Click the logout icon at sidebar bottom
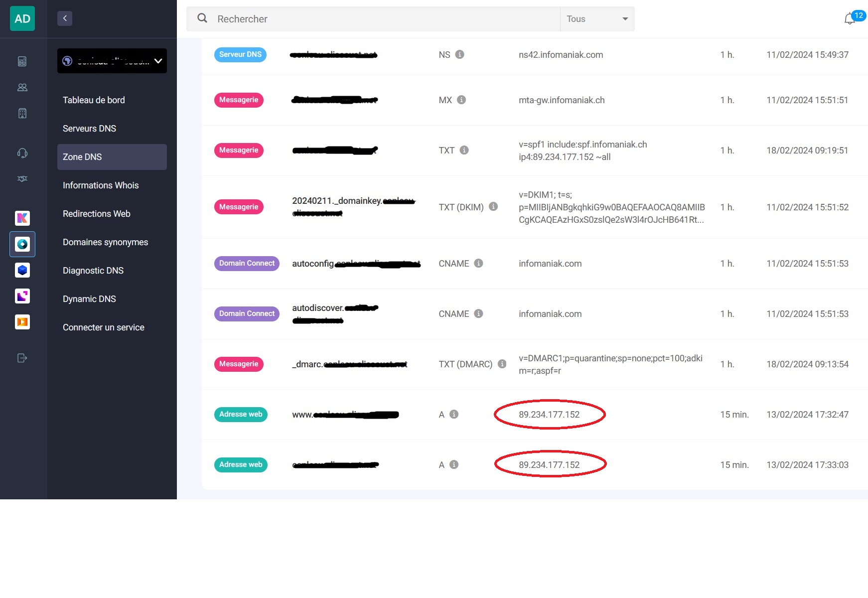868x598 pixels. (x=22, y=358)
